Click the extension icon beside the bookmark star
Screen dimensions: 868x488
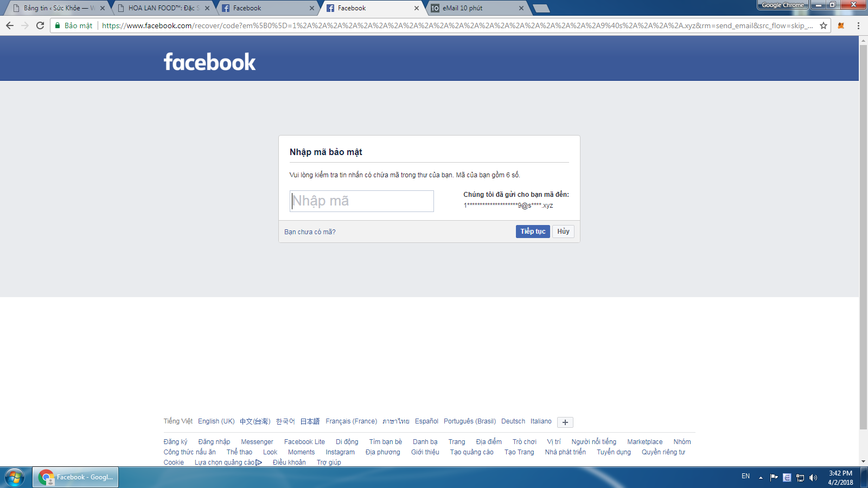click(841, 25)
